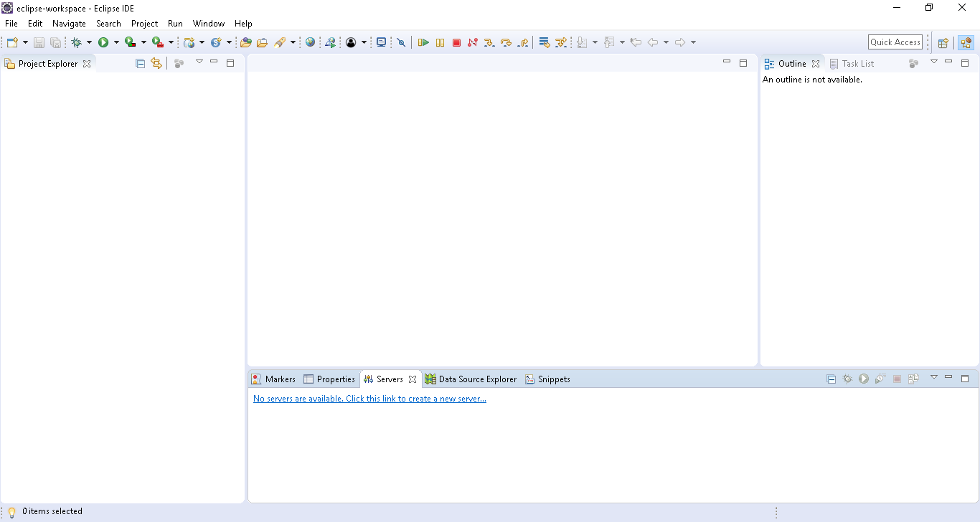Click the Coverage launch icon

pyautogui.click(x=131, y=42)
